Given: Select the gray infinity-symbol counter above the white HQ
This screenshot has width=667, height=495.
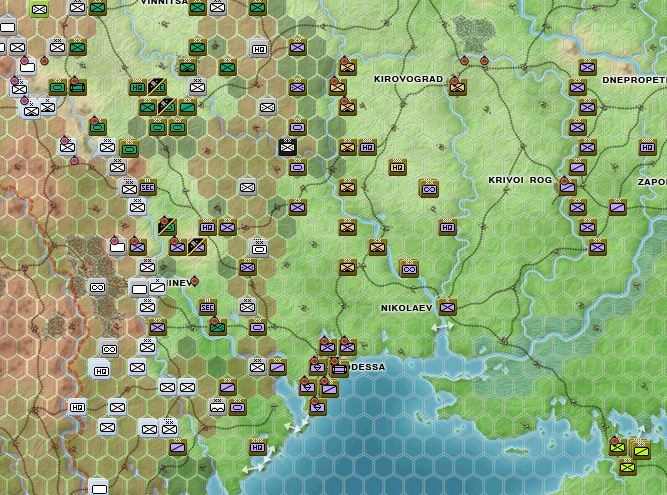Looking at the screenshot, I should 109,349.
